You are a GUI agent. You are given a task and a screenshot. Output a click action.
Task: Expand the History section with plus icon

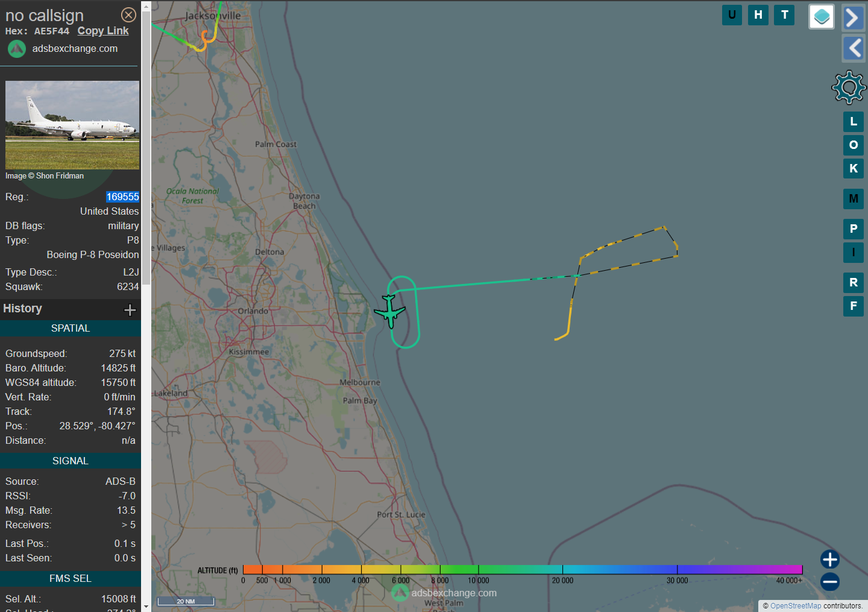pyautogui.click(x=130, y=310)
